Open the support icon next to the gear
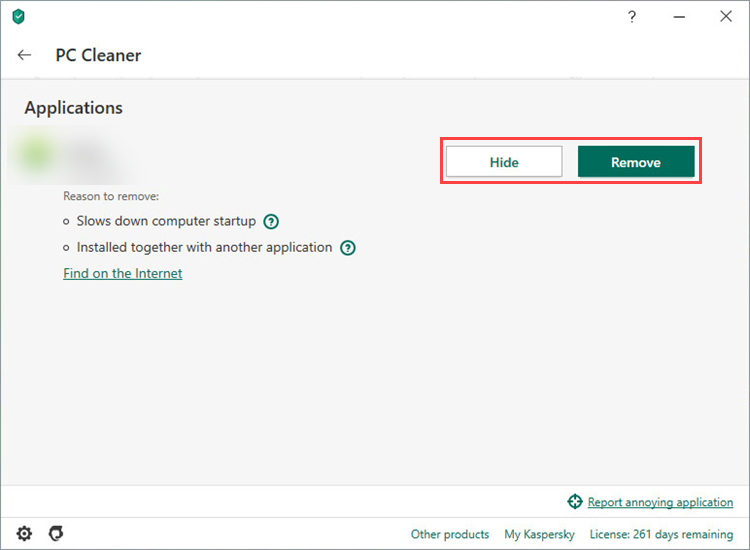The image size is (750, 550). pos(56,533)
